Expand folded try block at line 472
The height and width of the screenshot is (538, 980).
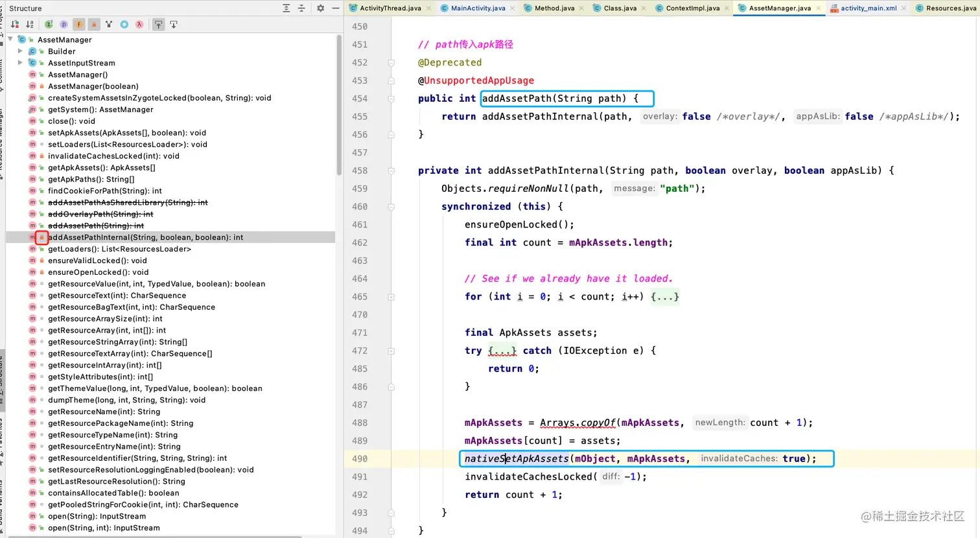click(391, 351)
